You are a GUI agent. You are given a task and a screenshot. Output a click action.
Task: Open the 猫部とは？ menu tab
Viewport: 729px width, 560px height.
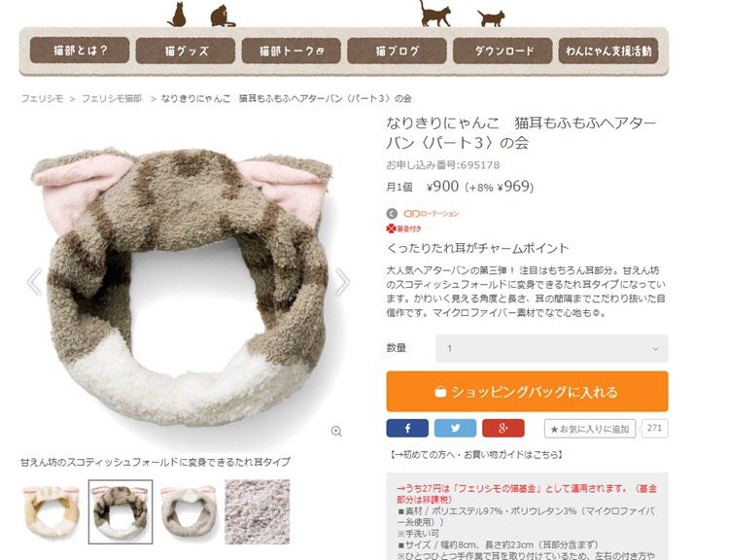click(80, 51)
